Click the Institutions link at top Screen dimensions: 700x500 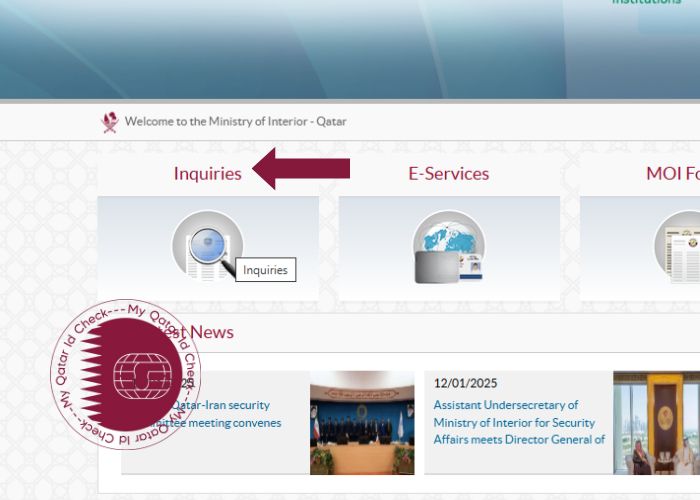point(646,2)
